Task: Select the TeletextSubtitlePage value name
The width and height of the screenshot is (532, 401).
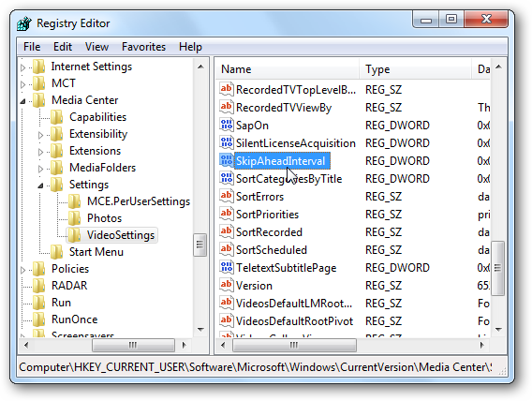Action: click(286, 268)
